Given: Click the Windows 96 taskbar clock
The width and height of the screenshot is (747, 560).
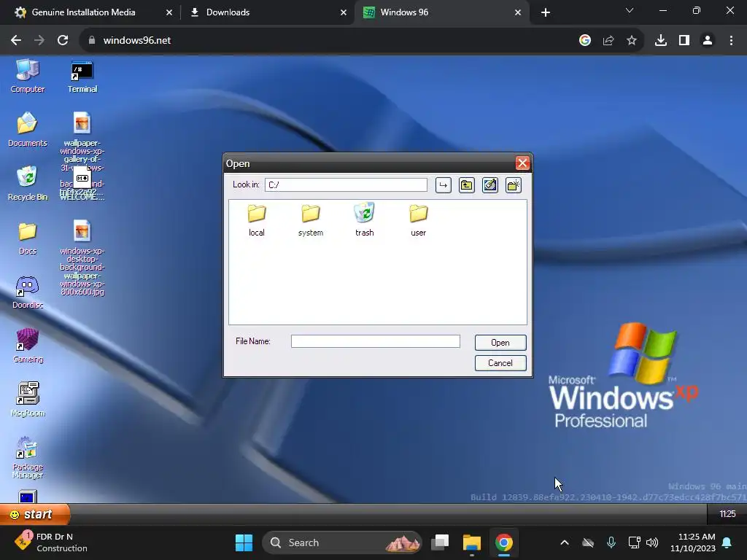Looking at the screenshot, I should point(727,514).
